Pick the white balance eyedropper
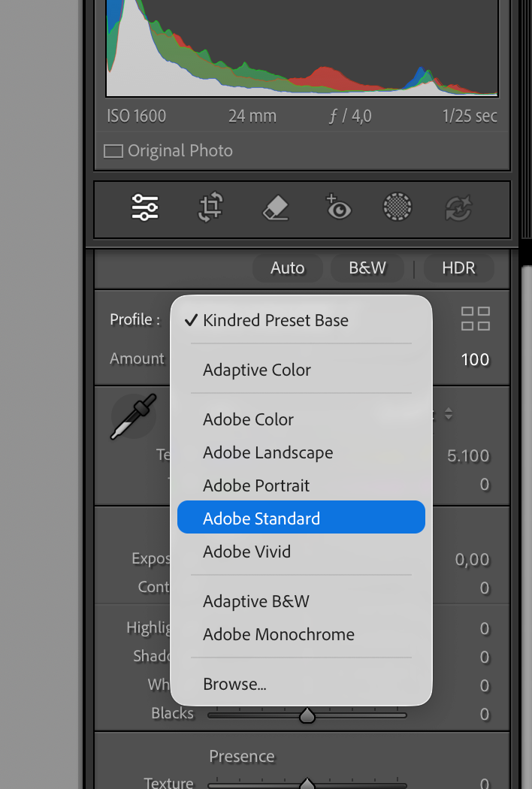This screenshot has width=532, height=789. 134,416
